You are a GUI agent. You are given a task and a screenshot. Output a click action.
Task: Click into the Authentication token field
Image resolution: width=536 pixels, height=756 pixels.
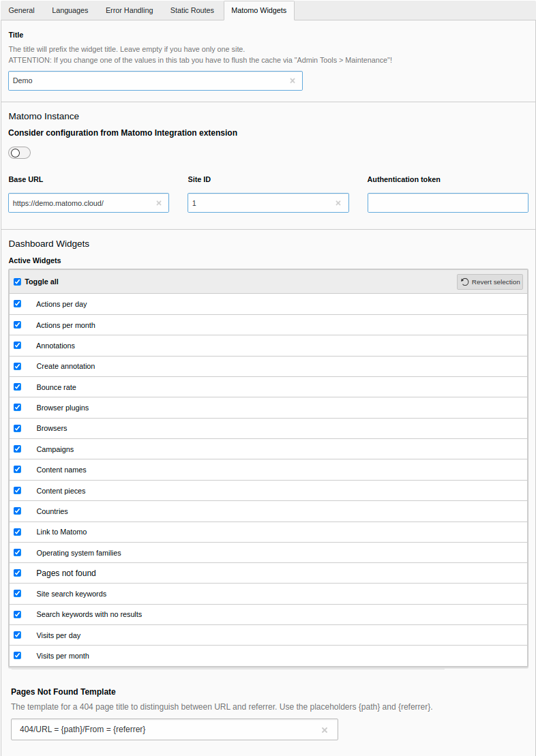(x=447, y=203)
